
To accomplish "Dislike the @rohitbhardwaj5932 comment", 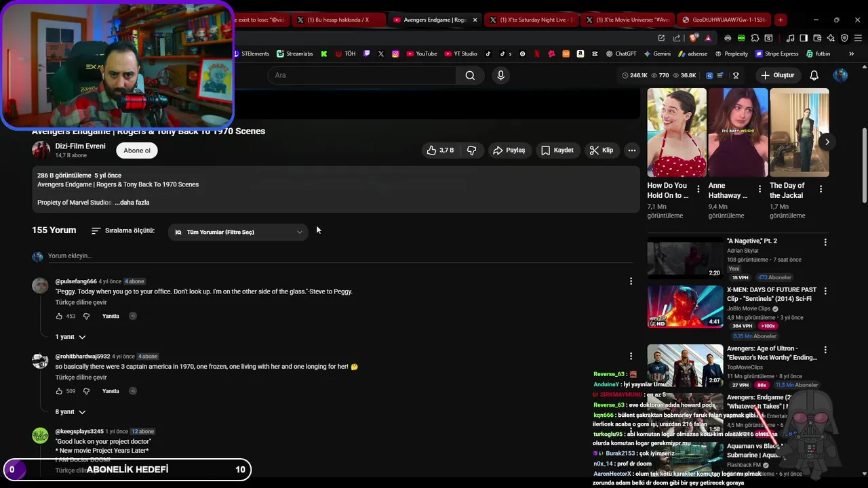I will pos(86,391).
